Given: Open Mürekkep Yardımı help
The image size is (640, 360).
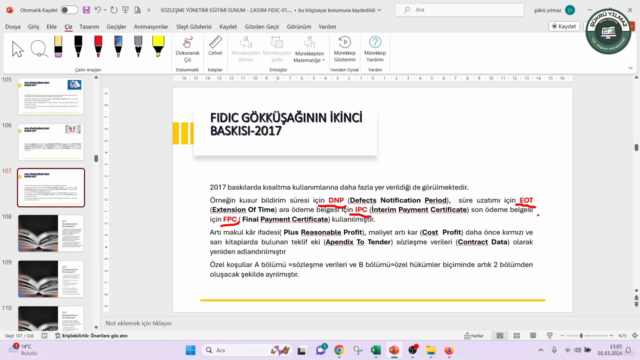Looking at the screenshot, I should (x=375, y=49).
